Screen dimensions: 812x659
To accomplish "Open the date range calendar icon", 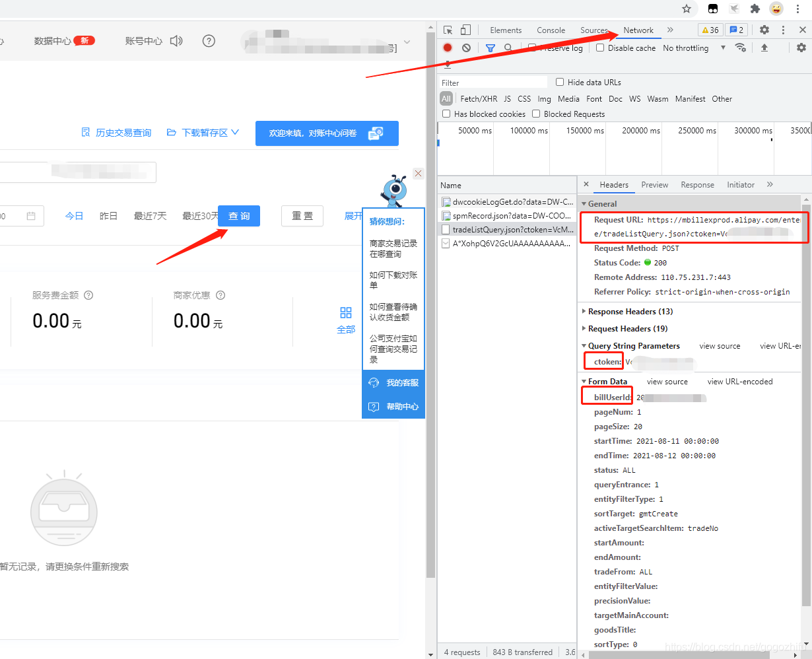I will 31,216.
